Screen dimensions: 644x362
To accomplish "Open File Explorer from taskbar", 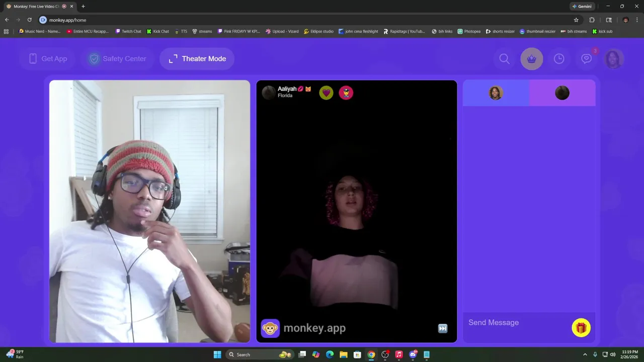I will 343,354.
